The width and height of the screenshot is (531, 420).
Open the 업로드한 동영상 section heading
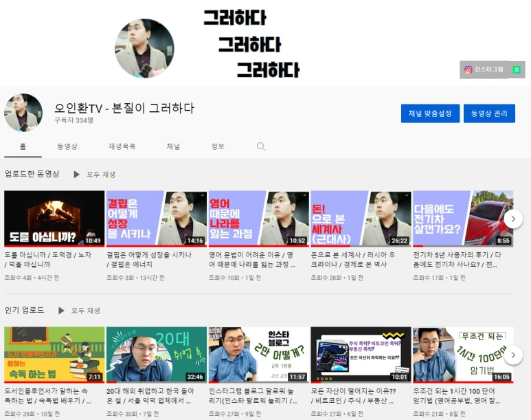tap(32, 174)
